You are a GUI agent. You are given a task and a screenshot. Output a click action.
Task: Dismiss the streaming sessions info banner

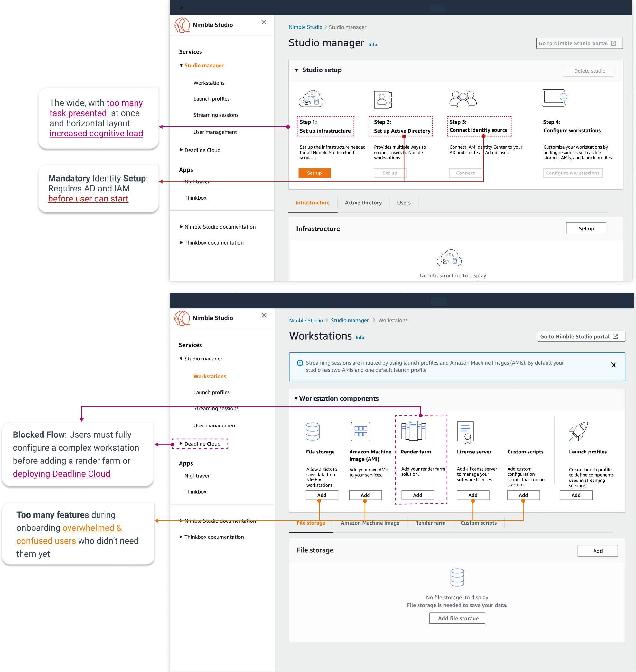point(613,365)
